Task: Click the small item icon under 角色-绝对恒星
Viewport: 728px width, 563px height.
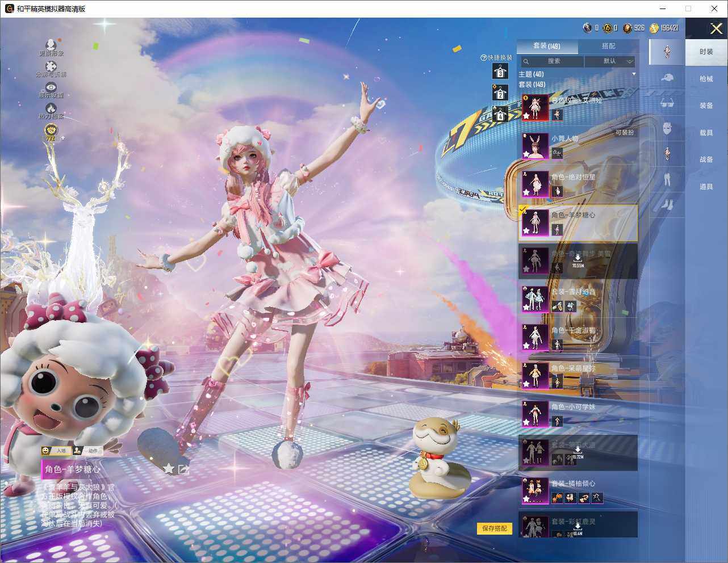Action: [x=557, y=191]
